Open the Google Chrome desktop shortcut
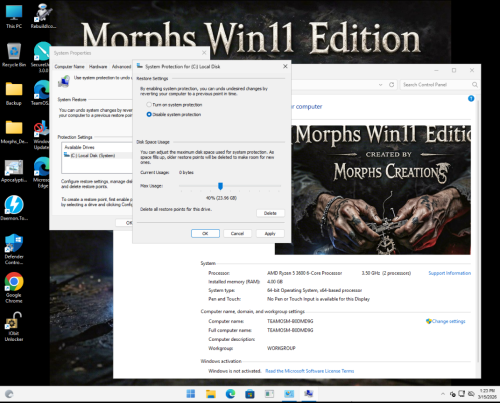Screen dimensions: 500x403 click(x=14, y=287)
